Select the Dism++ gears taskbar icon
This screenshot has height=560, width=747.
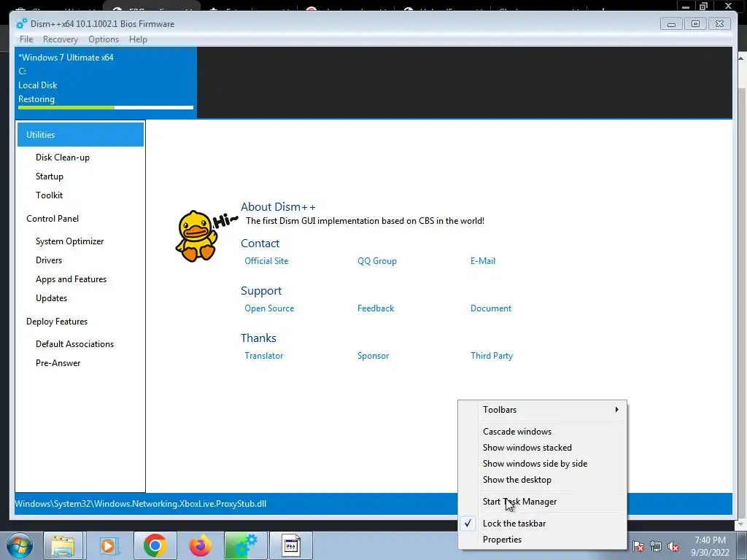click(x=246, y=545)
